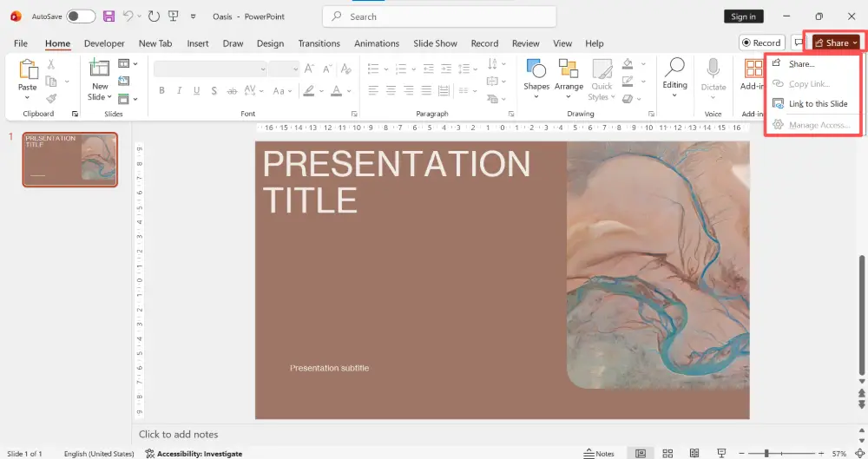Screen dimensions: 868x459
Task: Open the Section dropdown icon
Action: coord(128,99)
